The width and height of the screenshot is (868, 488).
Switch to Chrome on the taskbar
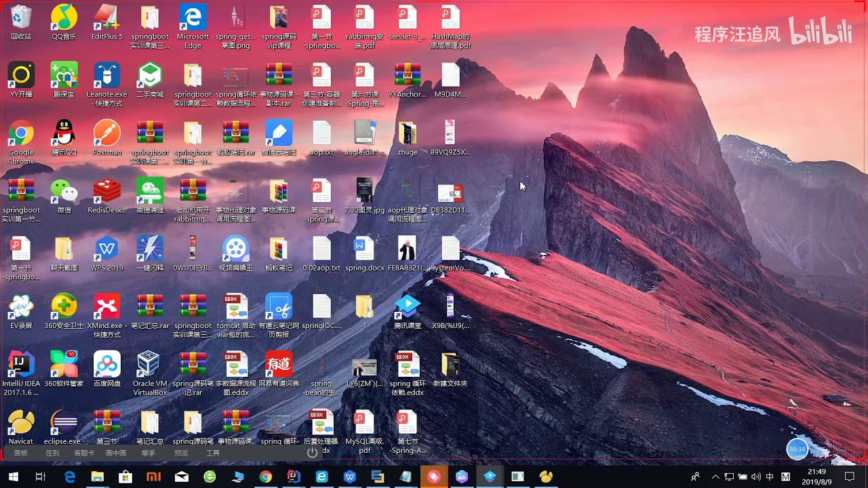click(x=266, y=477)
